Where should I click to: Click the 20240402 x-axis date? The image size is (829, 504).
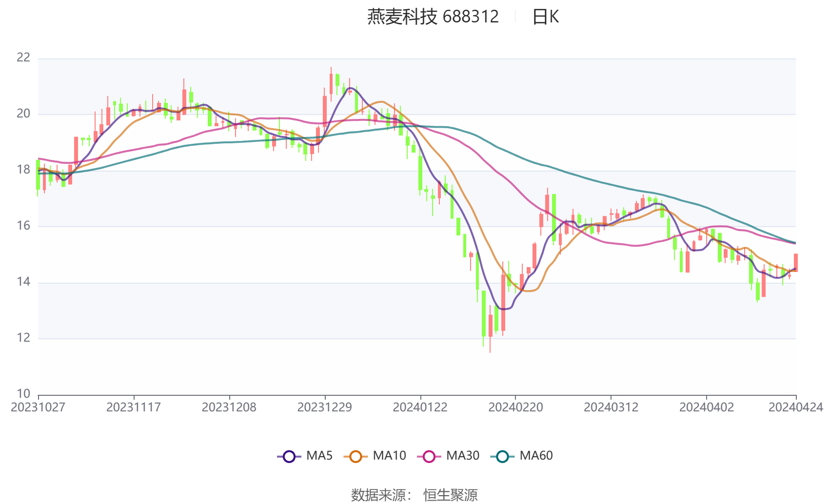coord(707,407)
